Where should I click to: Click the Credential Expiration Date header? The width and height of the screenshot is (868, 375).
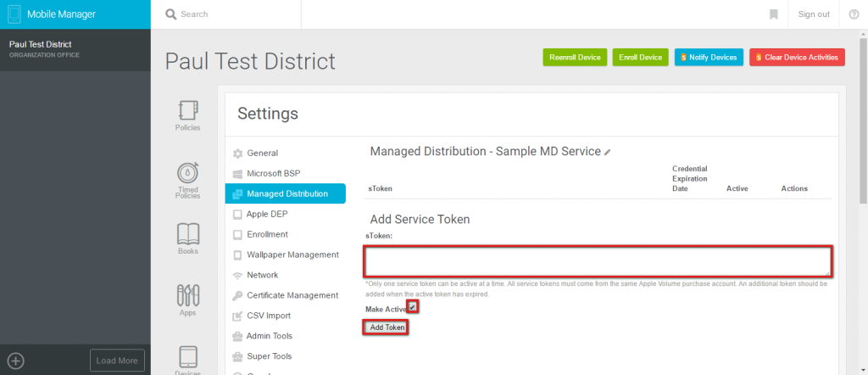[x=690, y=178]
